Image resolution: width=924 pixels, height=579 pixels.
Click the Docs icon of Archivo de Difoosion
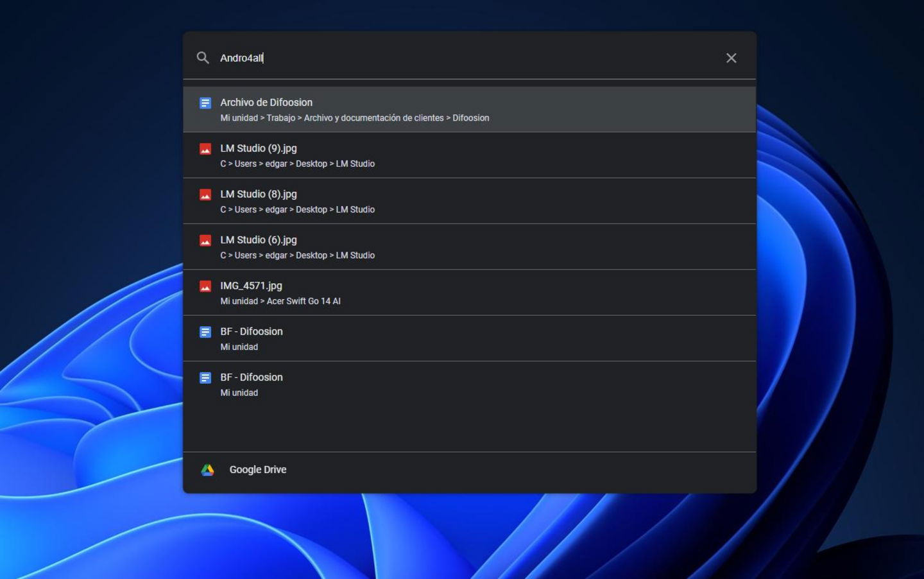(x=205, y=103)
